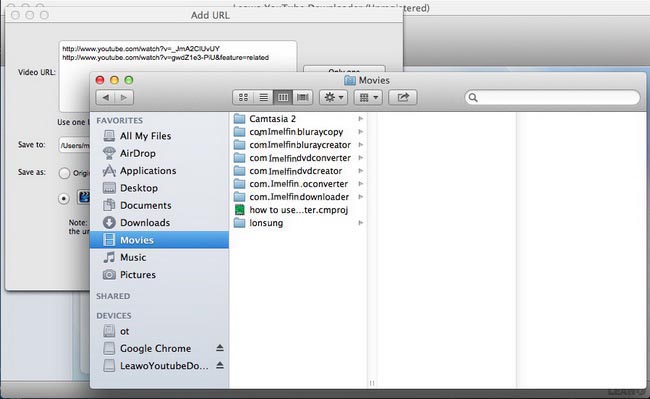Select the blu-ray creator folder
This screenshot has width=650, height=399.
click(x=298, y=145)
